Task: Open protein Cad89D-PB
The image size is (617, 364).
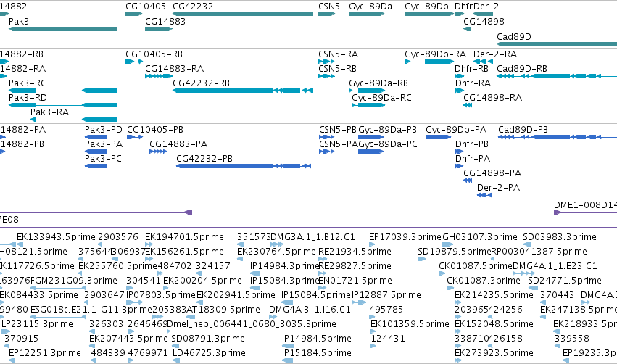Action: (x=558, y=137)
